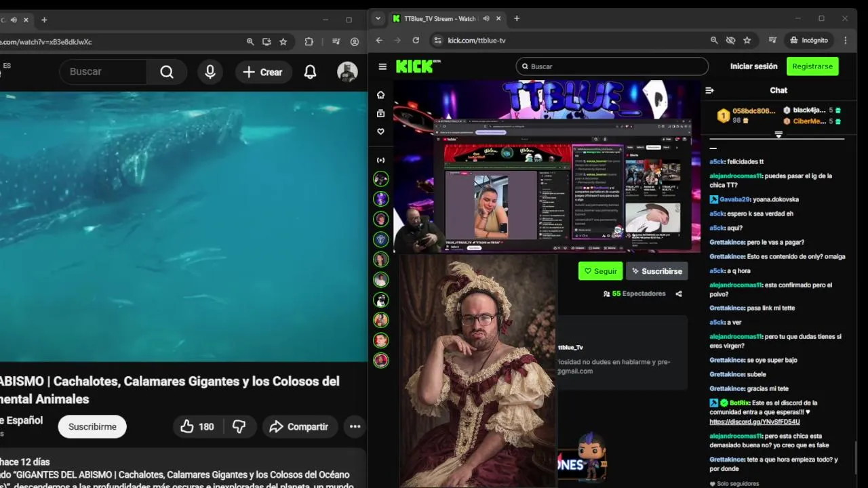Screen dimensions: 868x488
Task: Click the Suscribirse button on Kick
Action: coord(657,271)
